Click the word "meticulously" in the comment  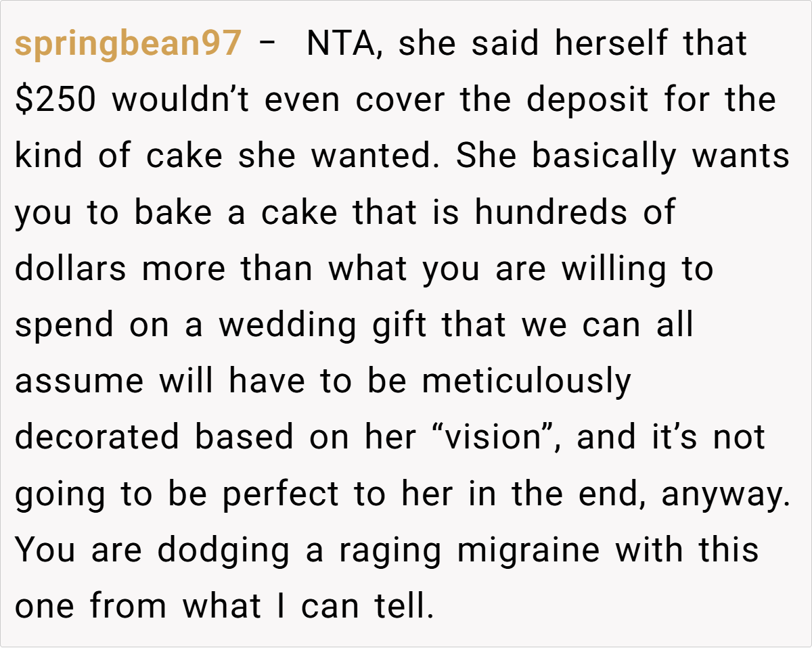tap(526, 381)
